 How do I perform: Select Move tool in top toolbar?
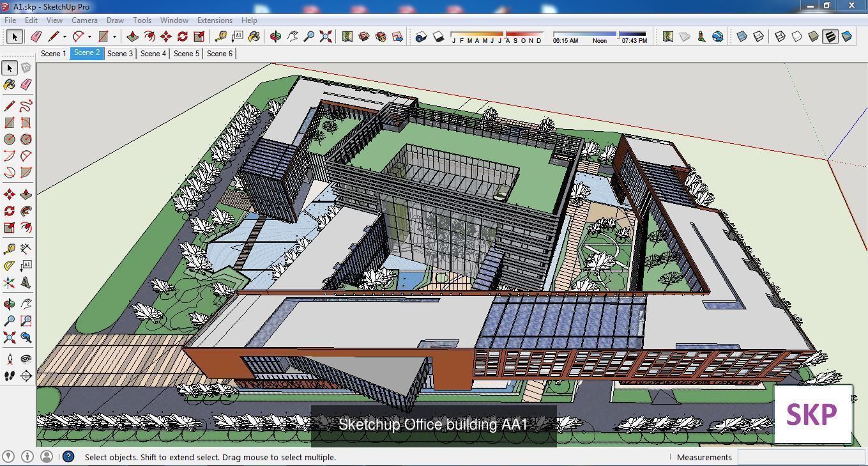[166, 36]
